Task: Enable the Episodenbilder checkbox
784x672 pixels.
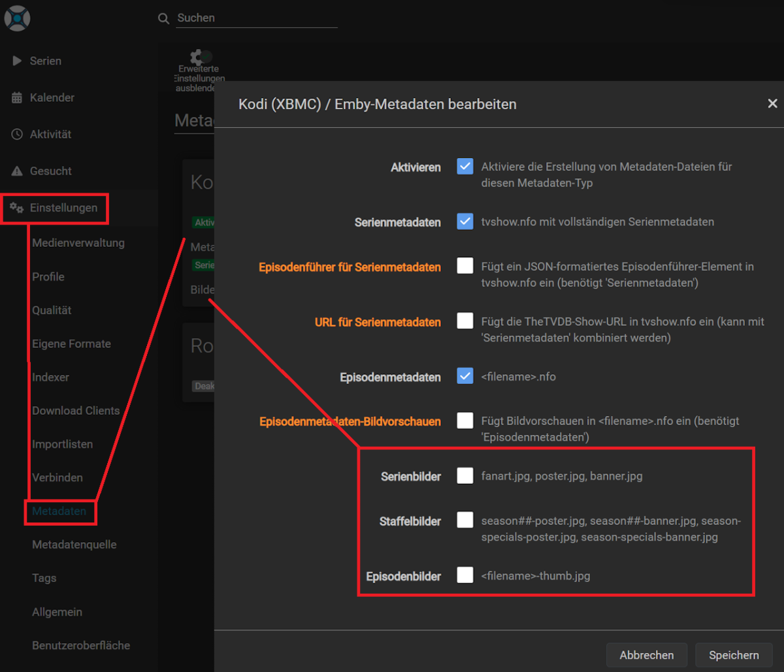Action: point(465,575)
